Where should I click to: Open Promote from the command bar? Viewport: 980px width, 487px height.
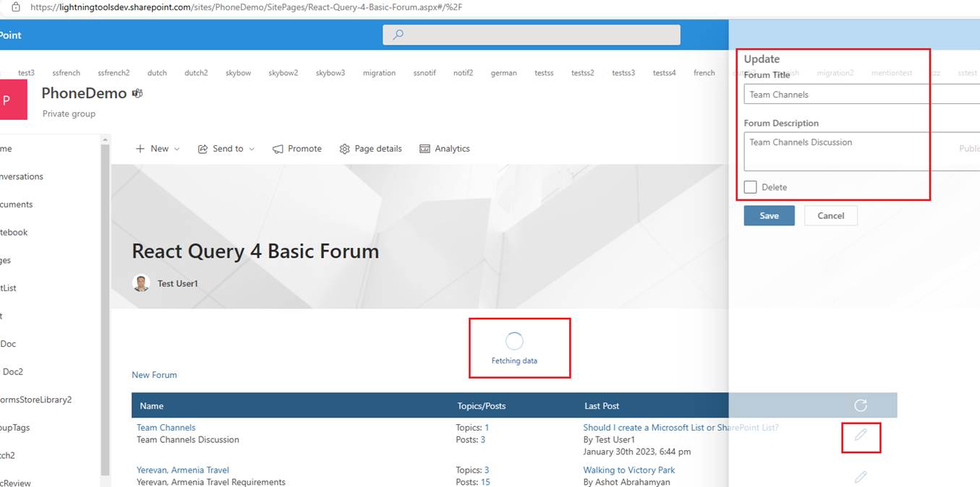pos(297,149)
